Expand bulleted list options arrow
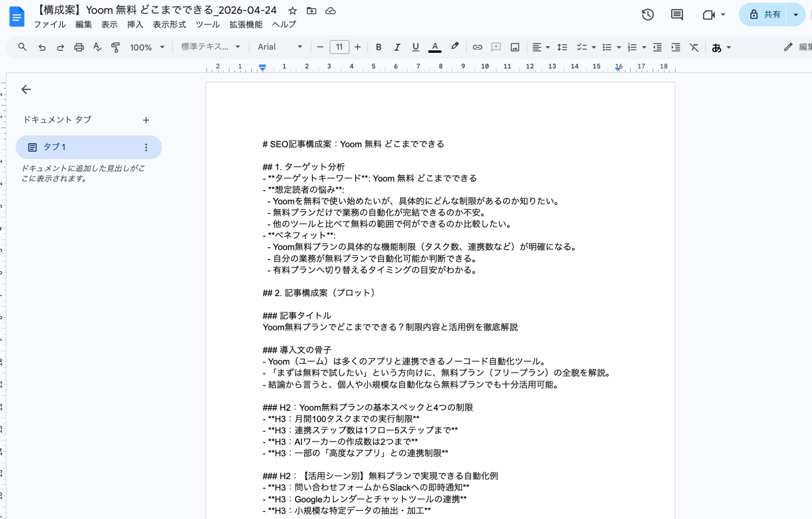The height and width of the screenshot is (519, 812). coord(619,48)
